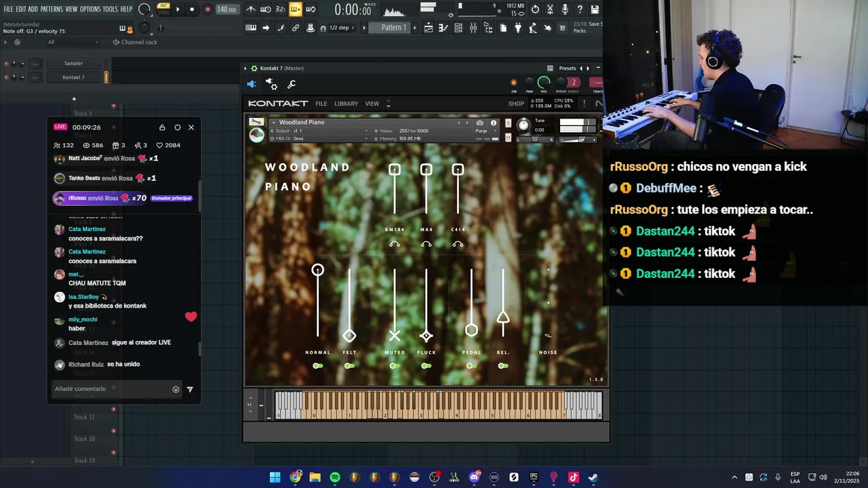
Task: Click the link chain icon in toolbar
Action: point(296,28)
